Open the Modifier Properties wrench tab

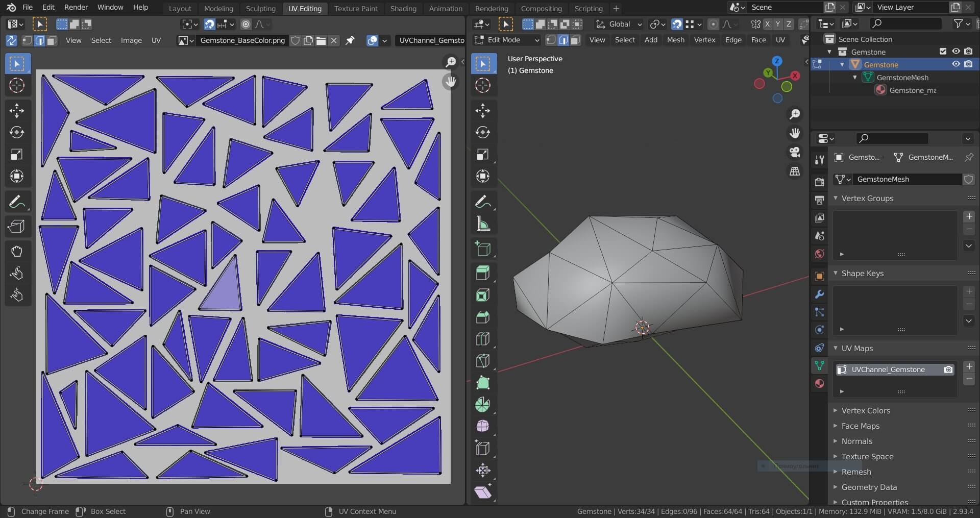pos(819,294)
